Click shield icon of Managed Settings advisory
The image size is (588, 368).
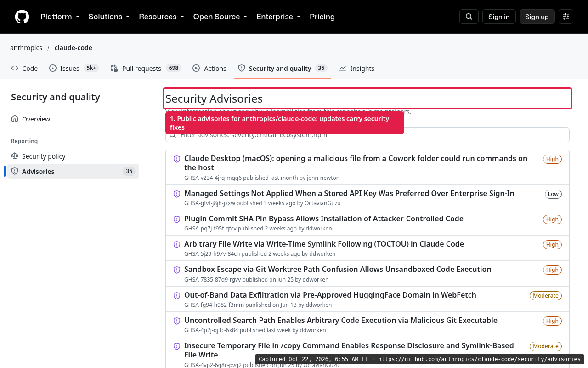pos(177,194)
